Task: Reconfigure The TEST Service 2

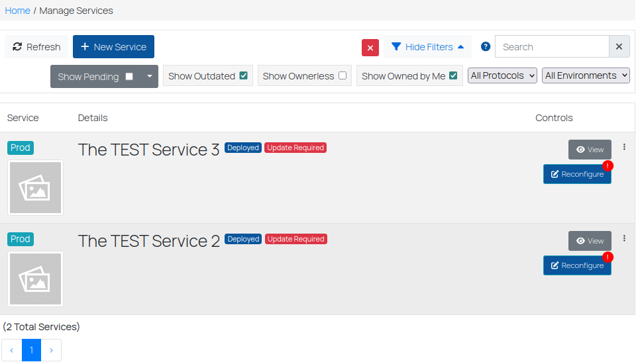Action: point(577,265)
